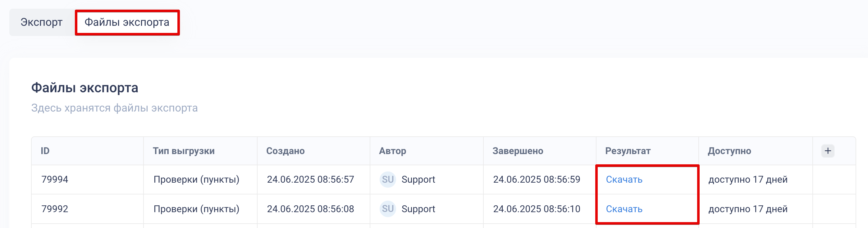The height and width of the screenshot is (228, 868).
Task: Click Скачать link for export 79992
Action: pyautogui.click(x=624, y=209)
